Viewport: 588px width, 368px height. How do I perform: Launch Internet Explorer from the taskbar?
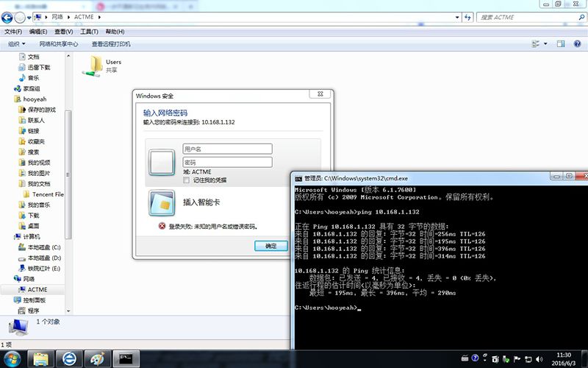click(70, 358)
